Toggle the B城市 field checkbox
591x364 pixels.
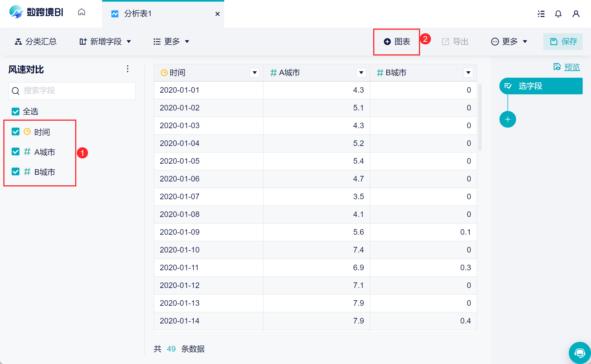click(16, 172)
